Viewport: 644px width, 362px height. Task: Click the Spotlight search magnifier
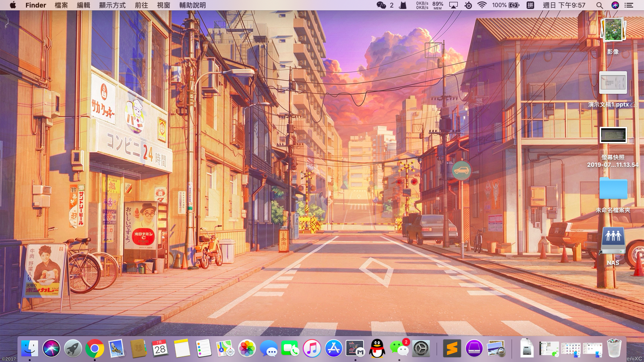[x=599, y=5]
